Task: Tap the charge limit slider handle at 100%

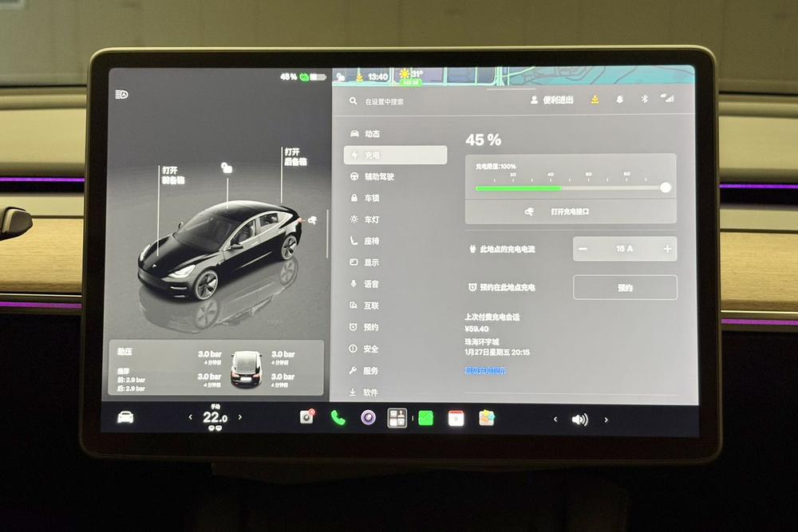Action: point(666,187)
